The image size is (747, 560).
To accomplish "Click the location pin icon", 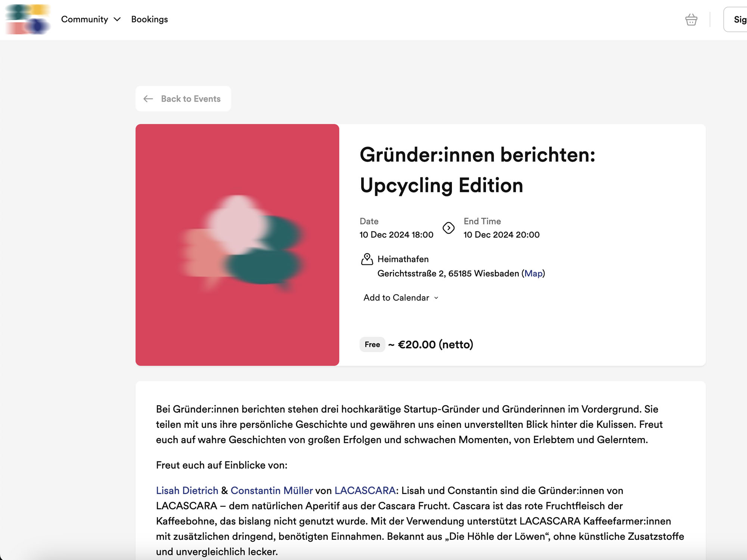I will [367, 259].
